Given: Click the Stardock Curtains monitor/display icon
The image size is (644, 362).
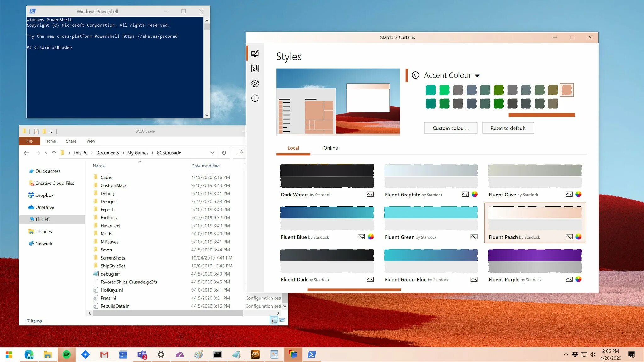Looking at the screenshot, I should coord(255,53).
